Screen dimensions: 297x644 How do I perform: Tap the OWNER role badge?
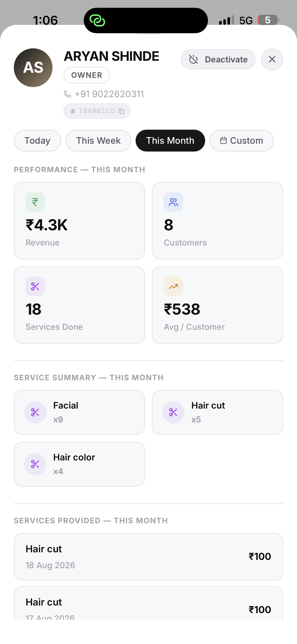[x=87, y=75]
